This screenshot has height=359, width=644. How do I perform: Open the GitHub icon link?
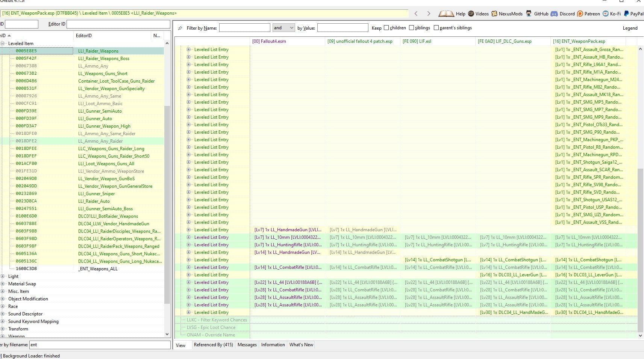(x=529, y=14)
